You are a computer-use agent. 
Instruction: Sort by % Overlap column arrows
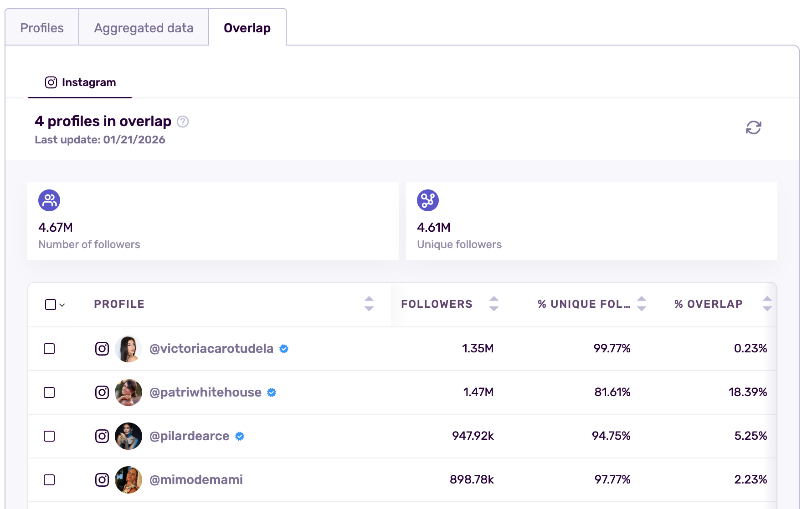767,304
